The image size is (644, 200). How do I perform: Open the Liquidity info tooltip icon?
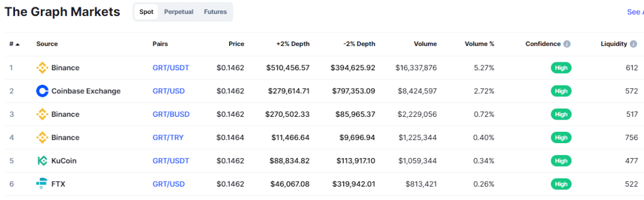(633, 44)
